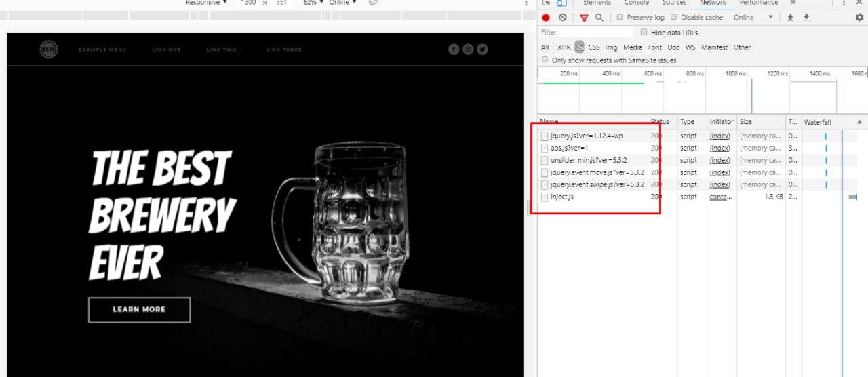The image size is (868, 377).
Task: Filter requests by Img
Action: pyautogui.click(x=612, y=47)
